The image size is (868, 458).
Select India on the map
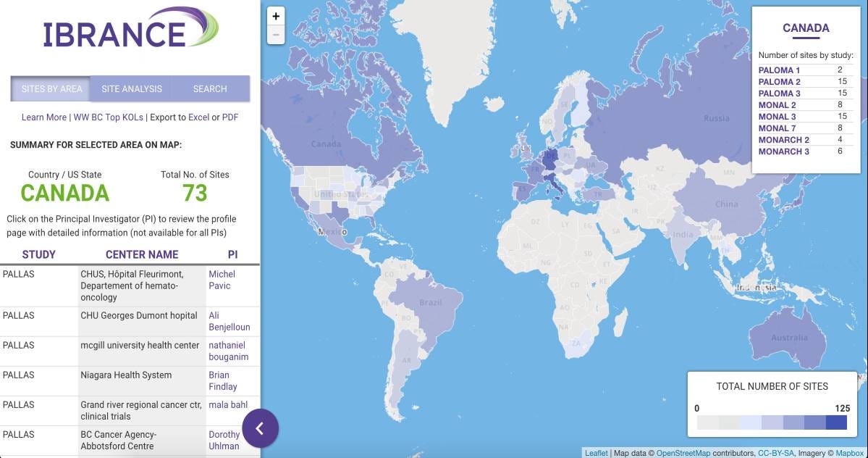point(683,234)
